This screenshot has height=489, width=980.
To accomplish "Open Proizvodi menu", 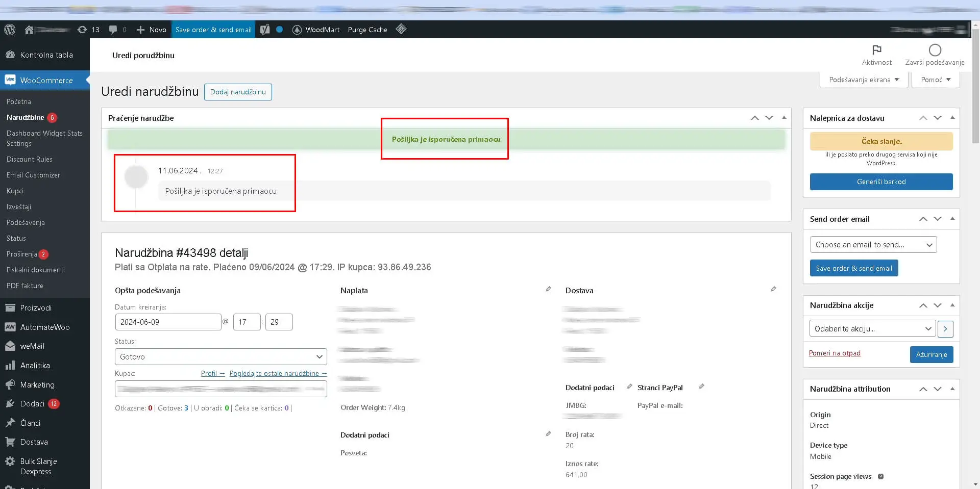I will click(x=45, y=308).
